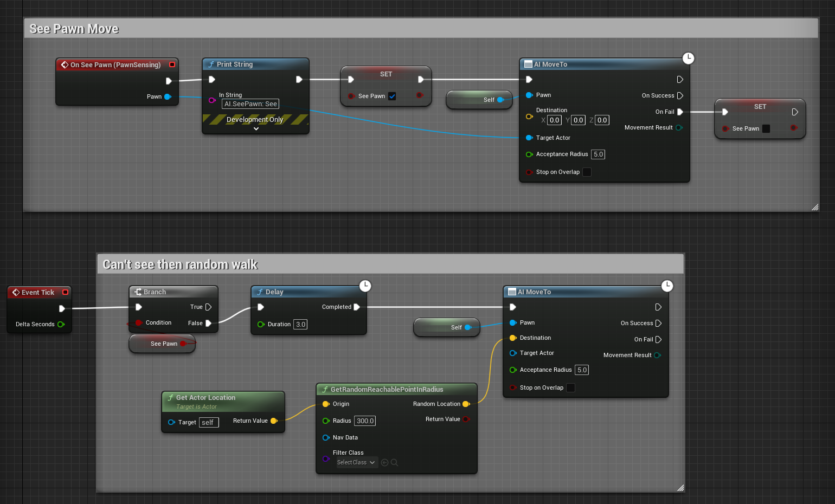Viewport: 835px width, 504px height.
Task: Toggle See Pawn checkbox in first SET node
Action: coord(392,96)
